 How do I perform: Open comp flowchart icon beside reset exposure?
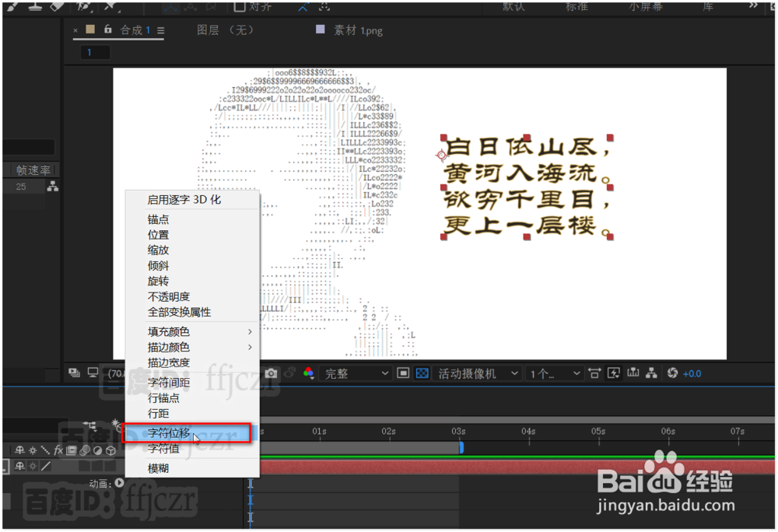[x=652, y=373]
